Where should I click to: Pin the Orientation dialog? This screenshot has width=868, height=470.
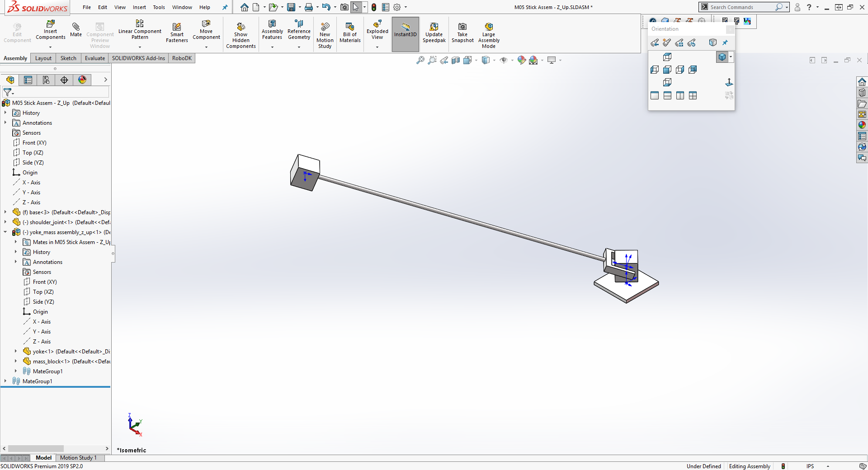(725, 42)
